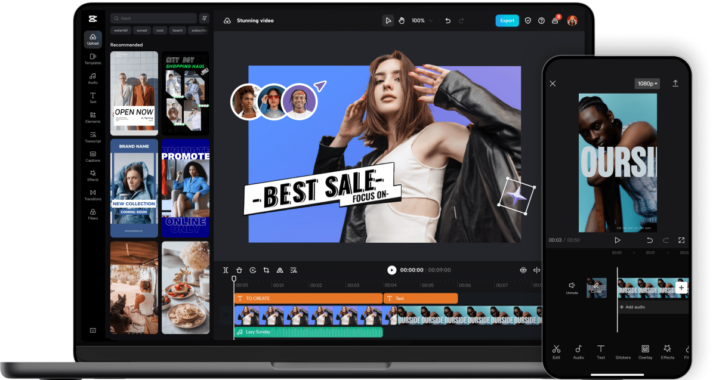Open the Filters sidebar section
716x380 pixels.
pyautogui.click(x=93, y=214)
